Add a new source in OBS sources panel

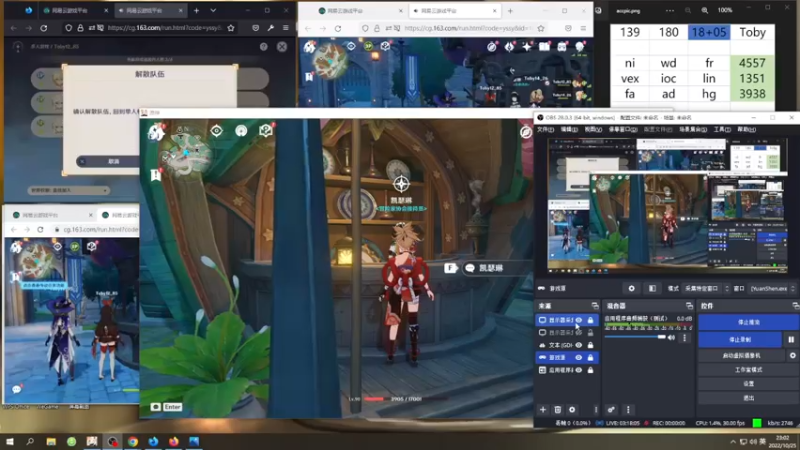click(x=543, y=410)
